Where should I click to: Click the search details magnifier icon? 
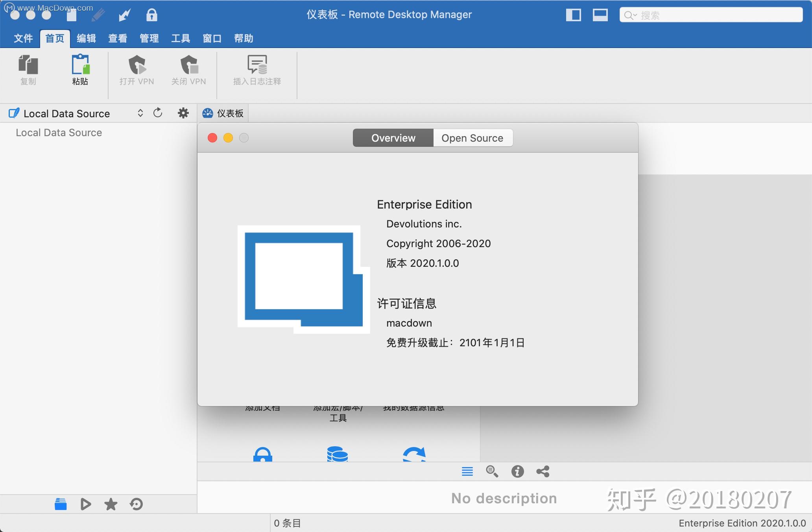click(x=492, y=471)
